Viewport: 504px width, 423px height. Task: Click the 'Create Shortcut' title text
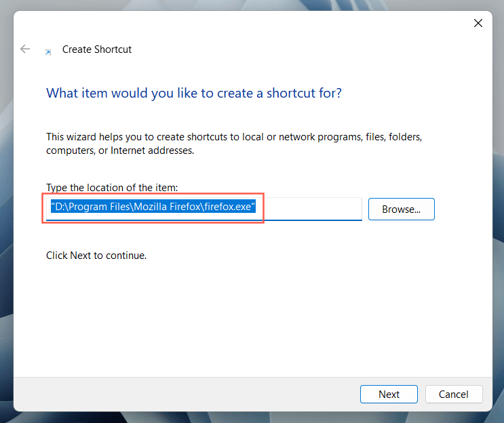pos(97,49)
